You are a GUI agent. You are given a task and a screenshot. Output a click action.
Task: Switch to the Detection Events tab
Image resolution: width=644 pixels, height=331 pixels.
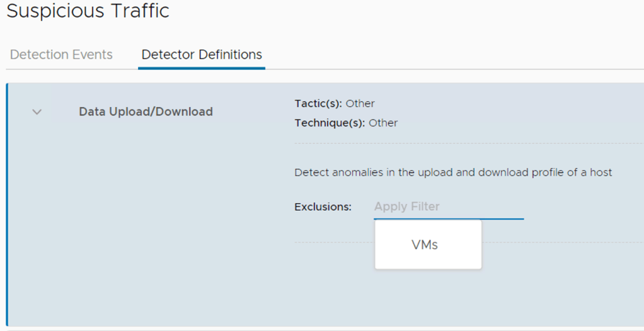(61, 55)
